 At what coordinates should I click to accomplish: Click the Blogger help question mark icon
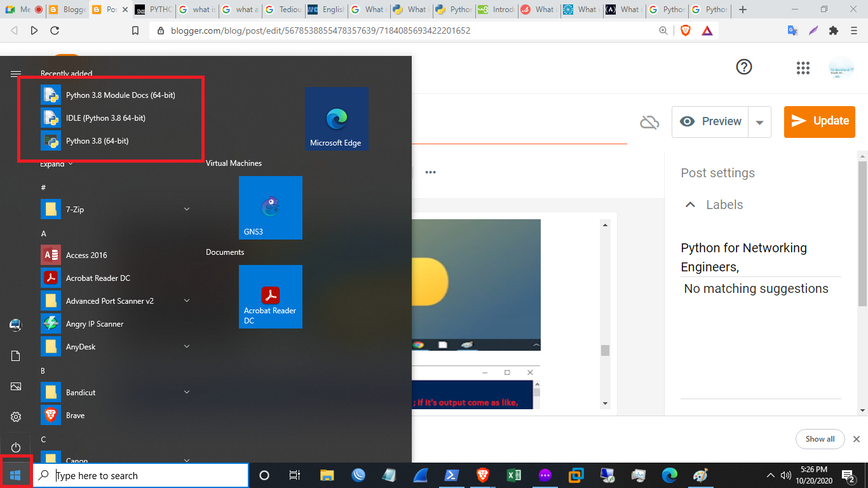[x=744, y=67]
